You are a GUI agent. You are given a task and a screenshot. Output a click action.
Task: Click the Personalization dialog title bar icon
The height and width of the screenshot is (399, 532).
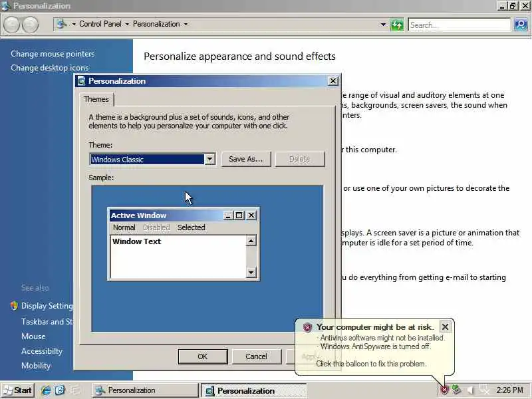pos(81,81)
